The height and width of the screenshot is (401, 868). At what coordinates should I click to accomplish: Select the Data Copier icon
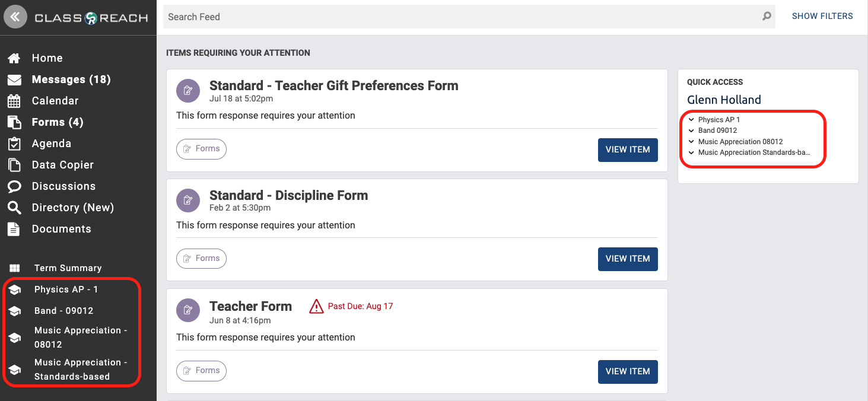coord(14,164)
